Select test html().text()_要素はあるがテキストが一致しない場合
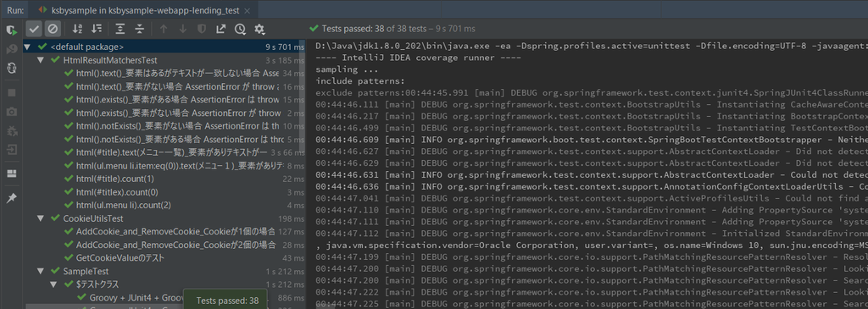Image resolution: width=868 pixels, height=309 pixels. pos(164,73)
